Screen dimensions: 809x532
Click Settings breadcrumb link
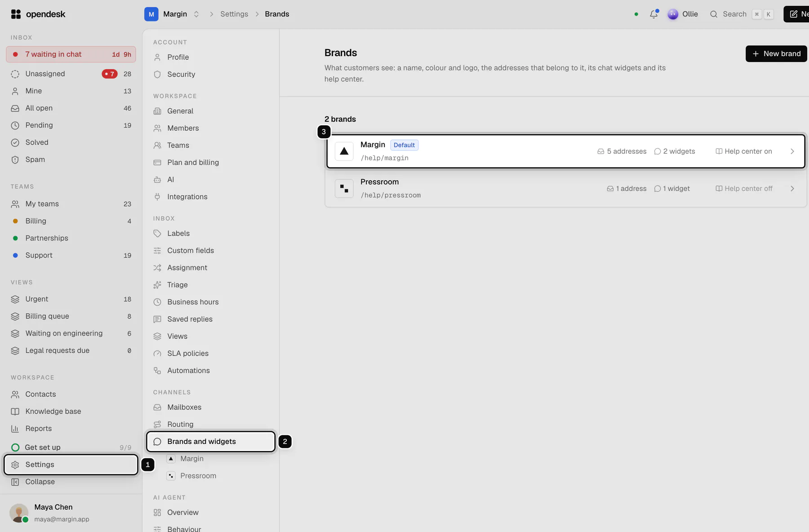coord(234,14)
